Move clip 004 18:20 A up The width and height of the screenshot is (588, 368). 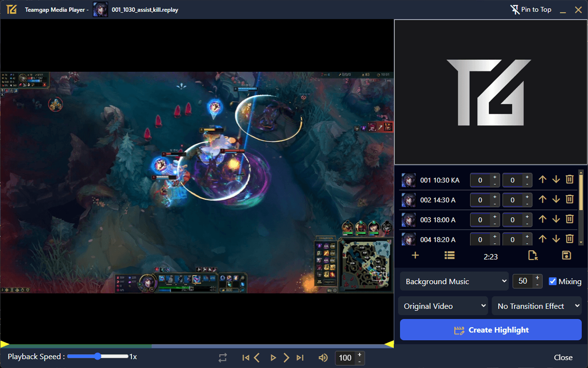[543, 239]
